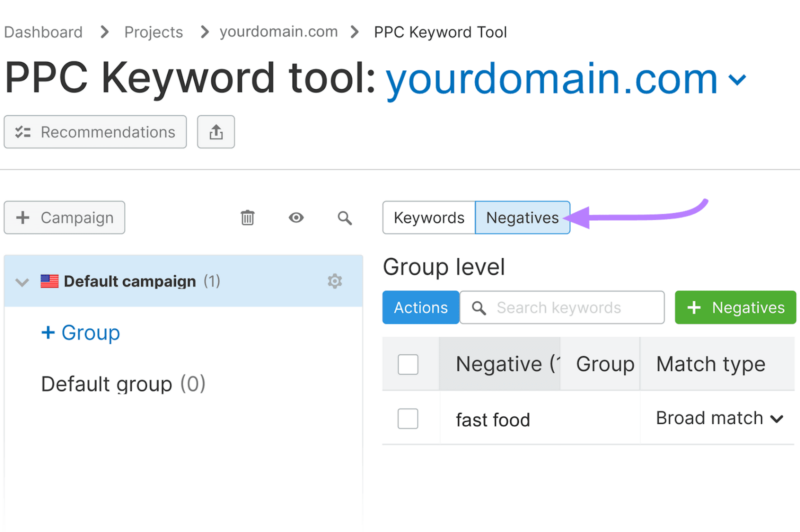Click the magnifier search campaigns icon
Viewport: 800px width, 532px height.
tap(344, 217)
